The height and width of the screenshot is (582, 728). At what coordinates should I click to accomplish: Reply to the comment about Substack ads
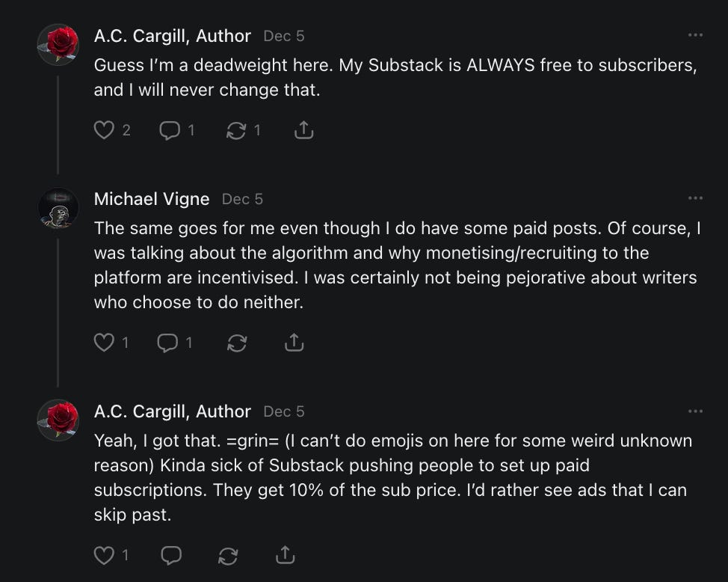click(170, 555)
